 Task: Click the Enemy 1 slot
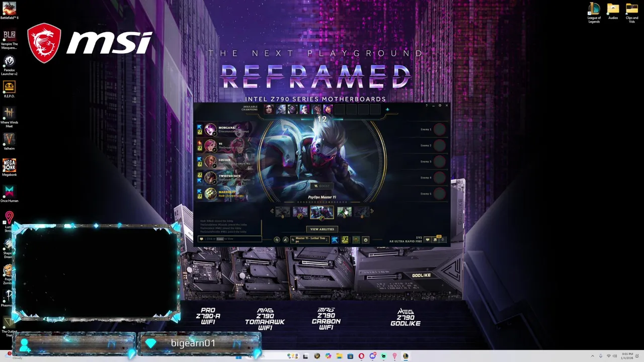point(440,129)
